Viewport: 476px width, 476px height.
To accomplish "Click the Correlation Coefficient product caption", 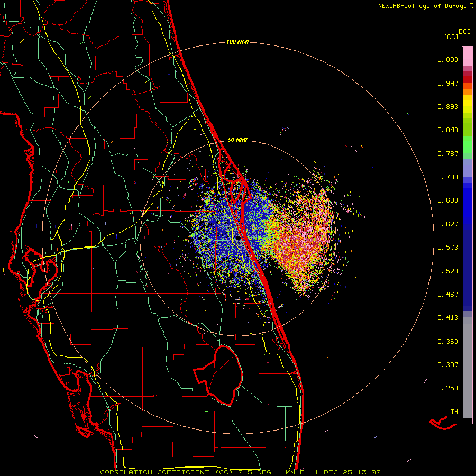I will point(241,472).
